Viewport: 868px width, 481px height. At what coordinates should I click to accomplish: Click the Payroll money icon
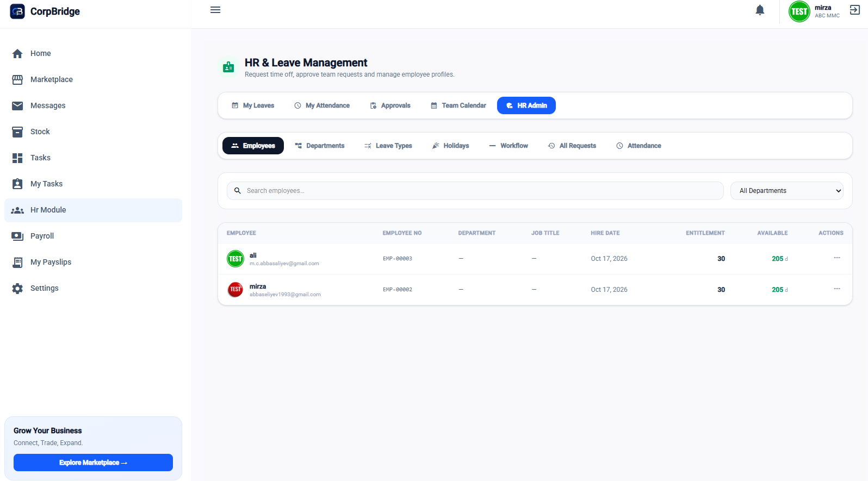coord(17,236)
